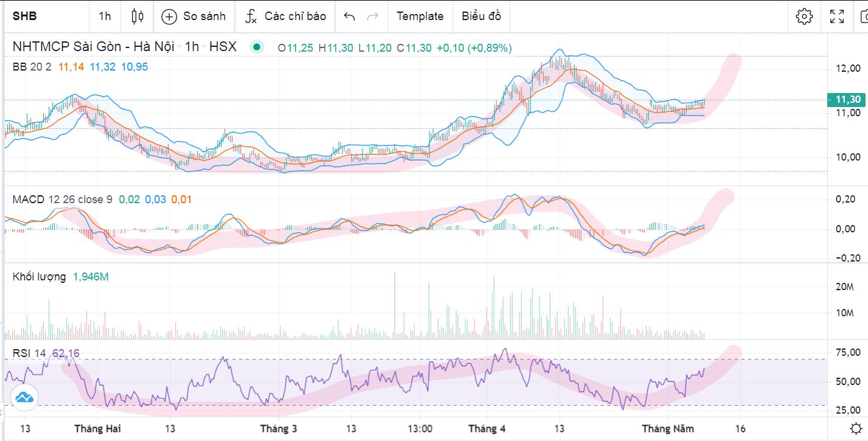Image resolution: width=868 pixels, height=441 pixels.
Task: Open chart settings gear in top toolbar
Action: (804, 16)
